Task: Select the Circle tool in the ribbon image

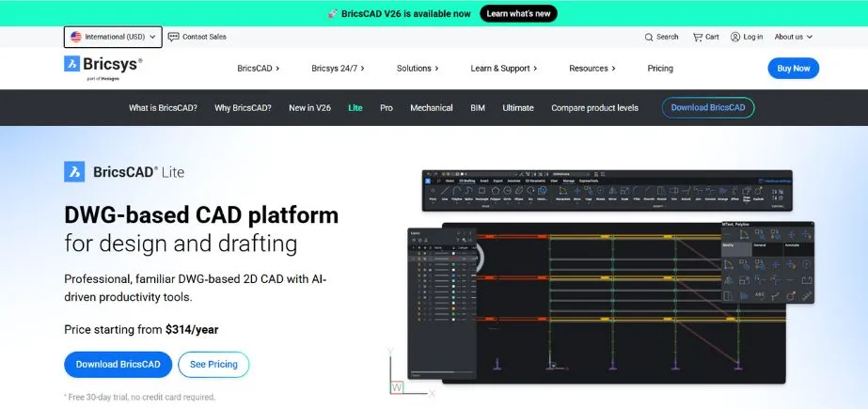Action: tap(507, 193)
